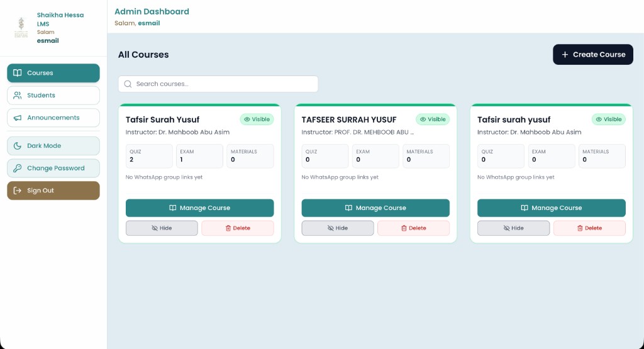Click the Shaikha Hessa LMS logo

[x=21, y=28]
